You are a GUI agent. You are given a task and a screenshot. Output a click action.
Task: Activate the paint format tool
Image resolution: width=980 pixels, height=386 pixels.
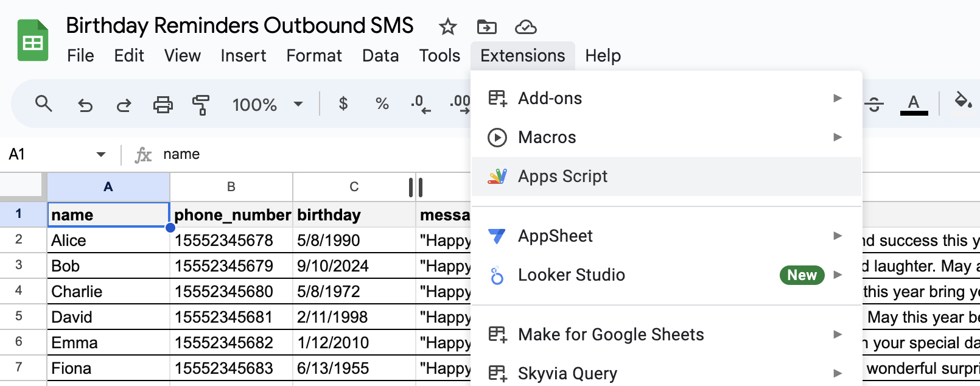click(x=201, y=105)
